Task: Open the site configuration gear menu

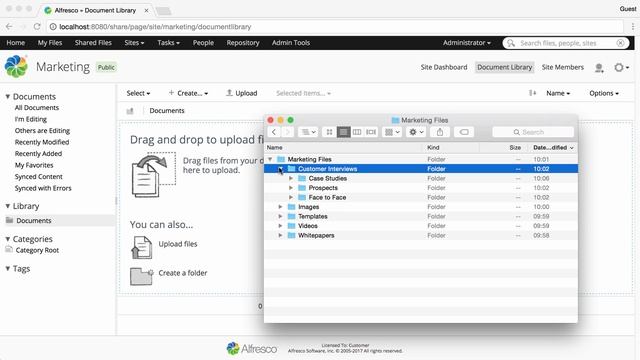Action: click(621, 67)
